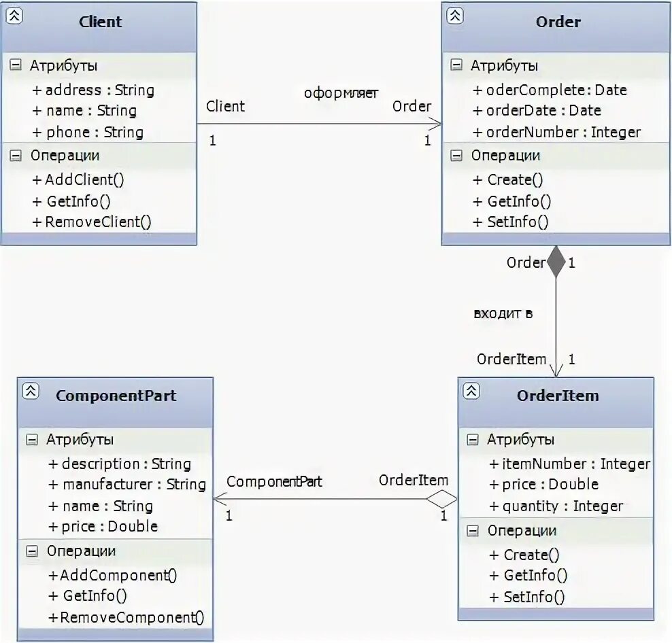Image resolution: width=672 pixels, height=643 pixels.
Task: Collapse OrderItem's Операции section
Action: click(x=473, y=530)
